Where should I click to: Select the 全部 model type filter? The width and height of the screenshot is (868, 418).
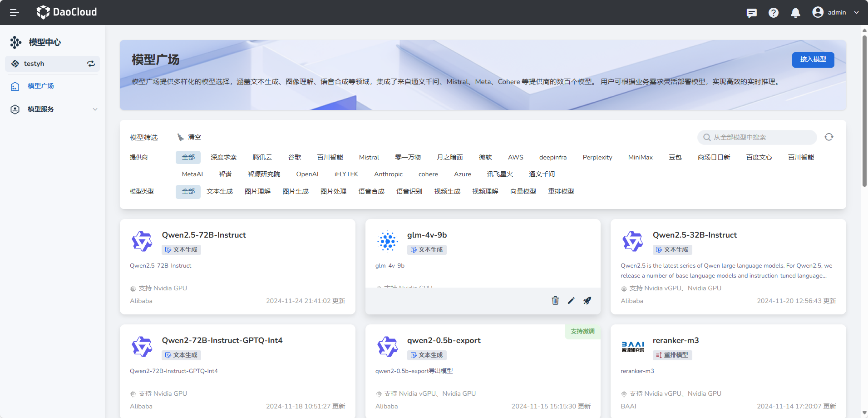tap(188, 191)
